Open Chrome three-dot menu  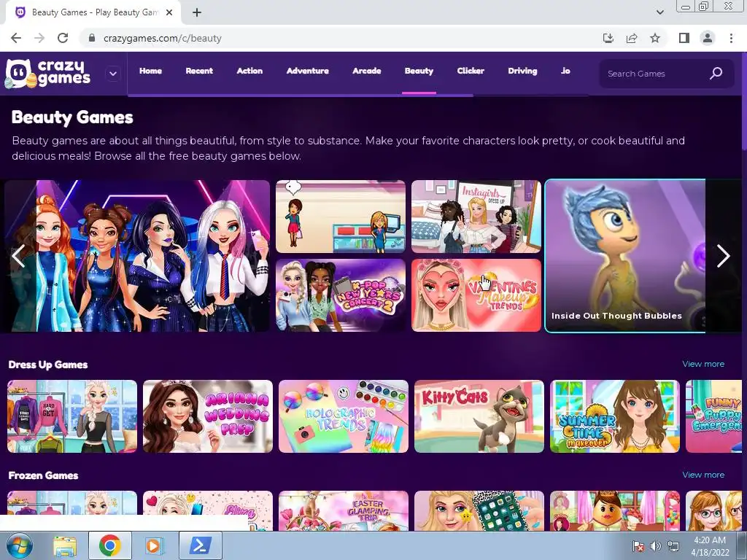point(731,38)
